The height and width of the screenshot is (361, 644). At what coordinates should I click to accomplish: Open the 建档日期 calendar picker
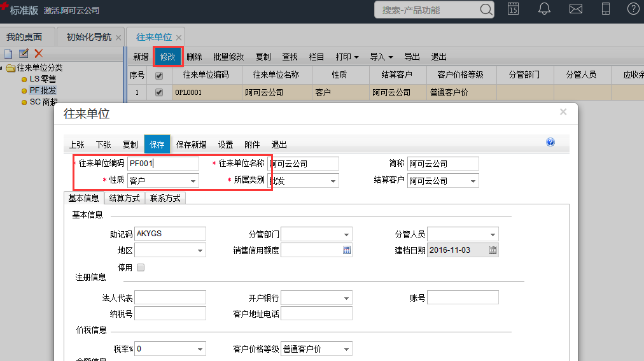[493, 250]
